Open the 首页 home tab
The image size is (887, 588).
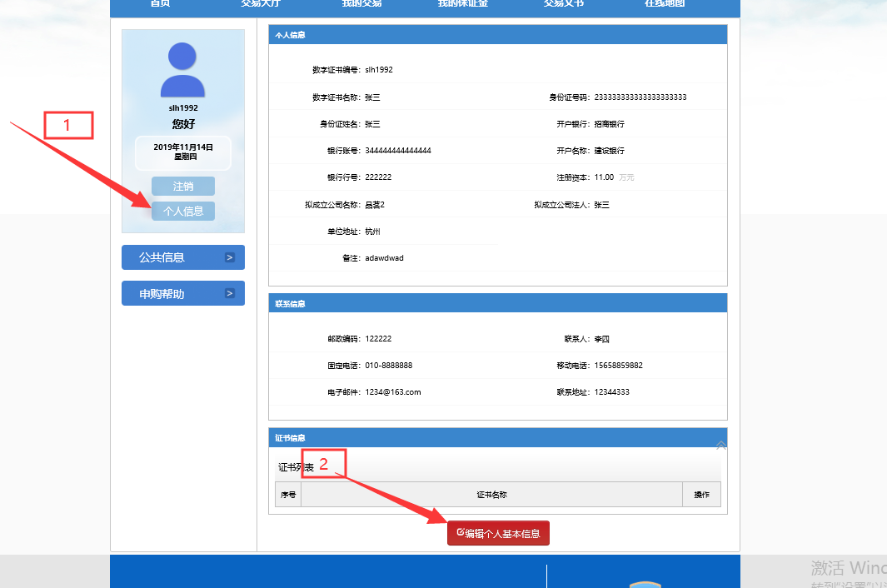click(x=160, y=4)
